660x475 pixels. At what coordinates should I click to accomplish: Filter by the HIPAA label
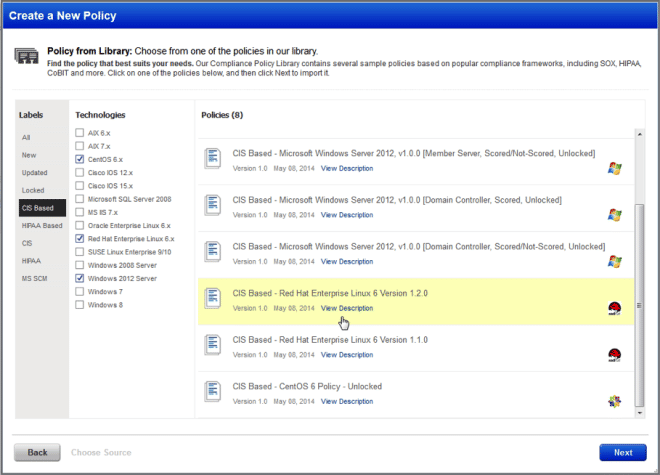tap(32, 261)
